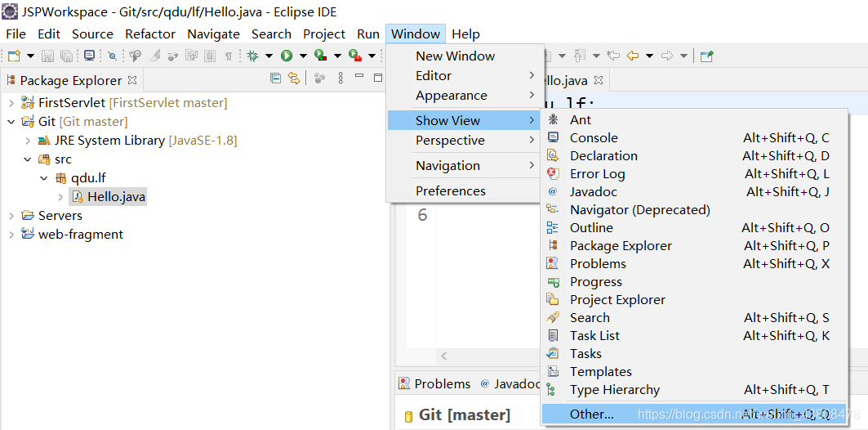The image size is (868, 430).
Task: Switch to the Problems bottom tab
Action: (x=434, y=384)
